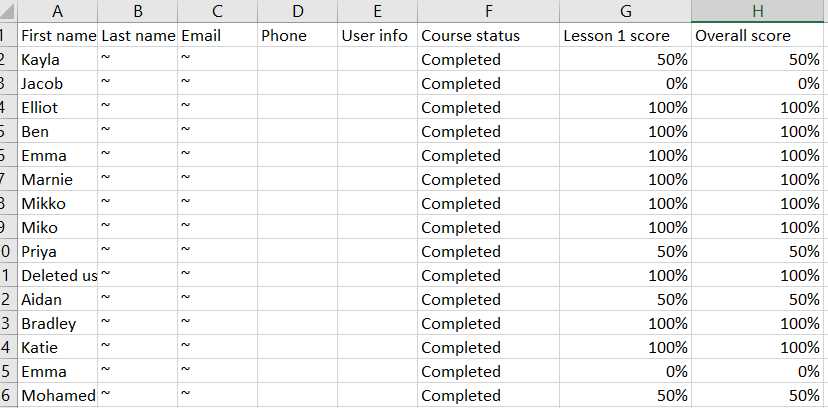Click the 'Overall score' header cell
828x408 pixels.
(x=759, y=35)
